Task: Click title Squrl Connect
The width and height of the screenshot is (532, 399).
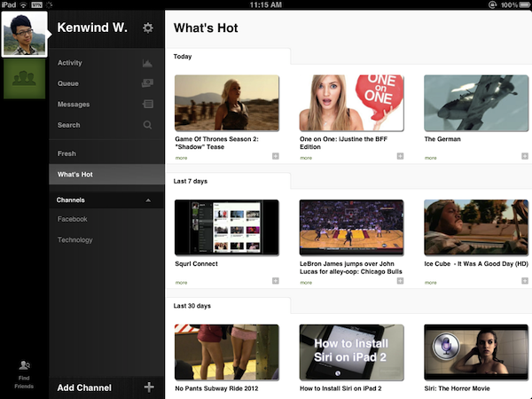Action: click(197, 263)
